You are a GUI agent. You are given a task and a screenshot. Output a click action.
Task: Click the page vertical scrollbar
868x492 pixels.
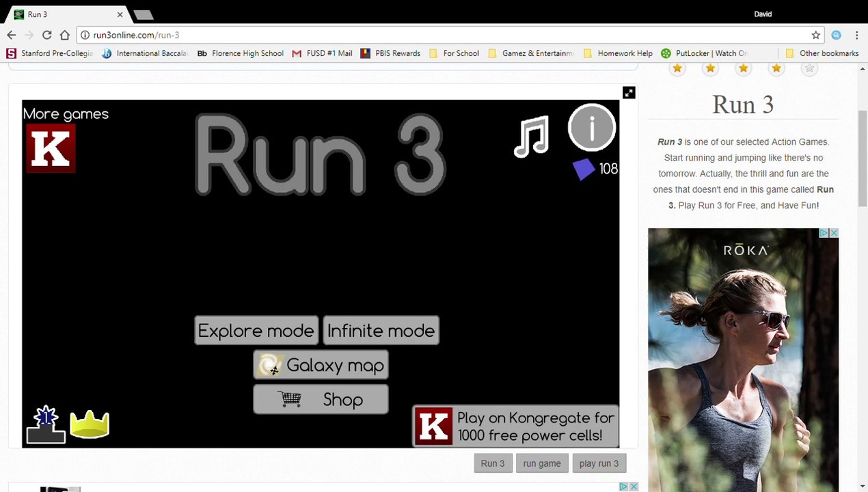[863, 157]
